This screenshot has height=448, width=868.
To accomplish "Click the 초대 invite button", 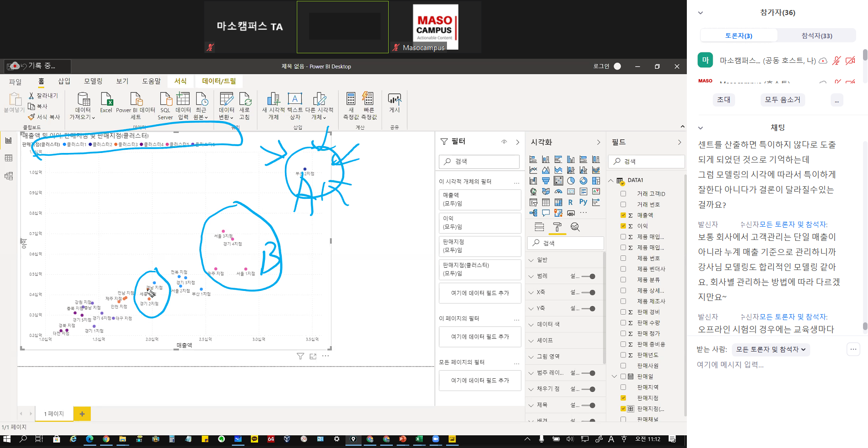I will tap(723, 100).
